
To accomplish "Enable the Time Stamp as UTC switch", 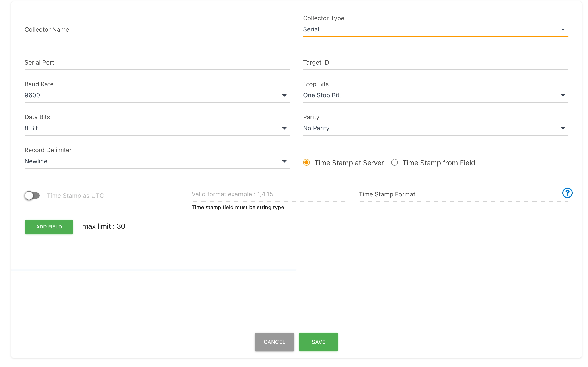I will [32, 195].
